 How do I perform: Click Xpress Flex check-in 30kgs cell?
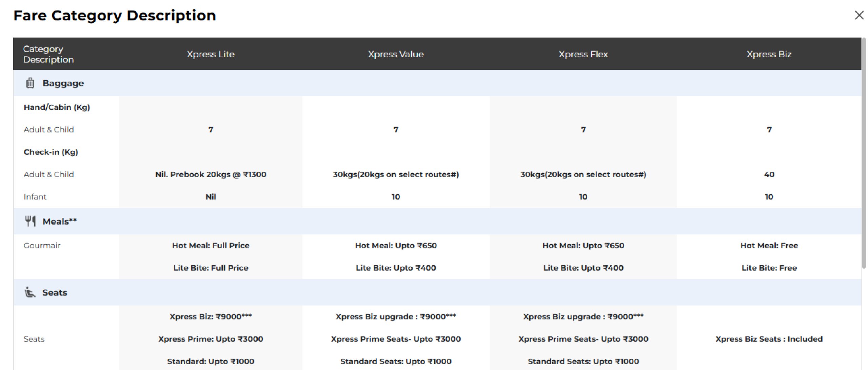point(583,174)
